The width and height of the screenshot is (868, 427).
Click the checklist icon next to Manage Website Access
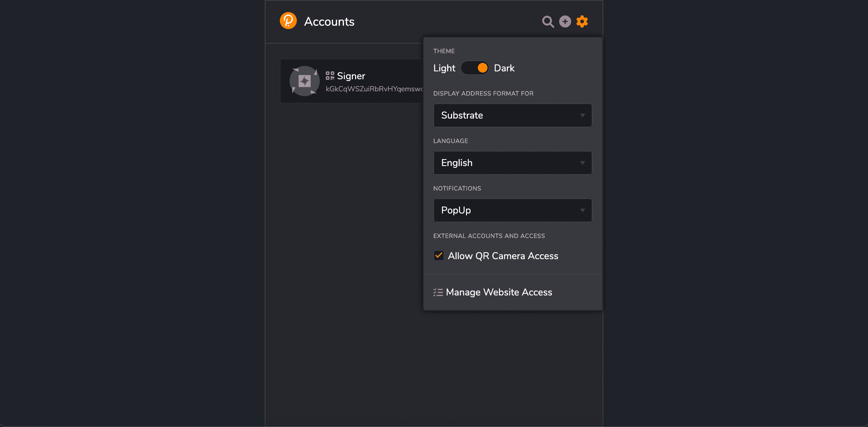(438, 292)
